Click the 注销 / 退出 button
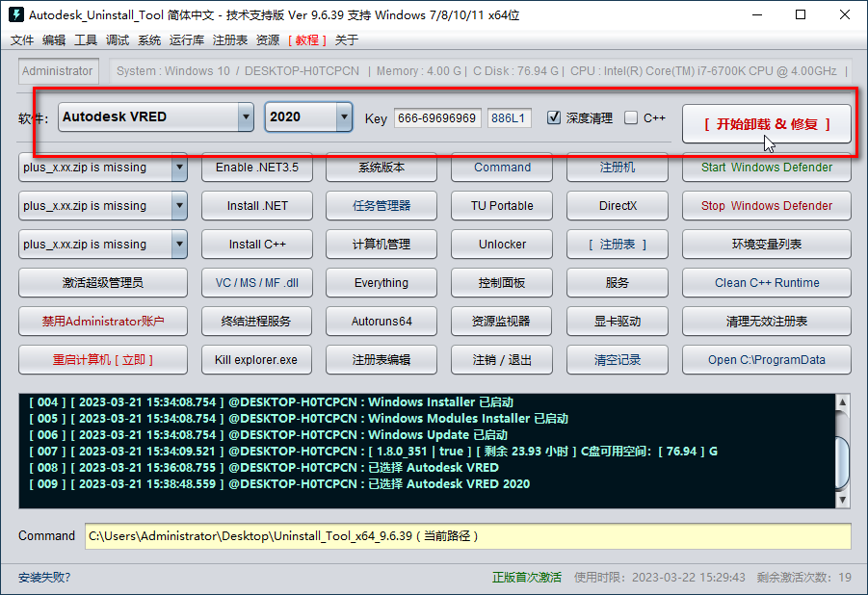This screenshot has width=868, height=595. tap(502, 360)
